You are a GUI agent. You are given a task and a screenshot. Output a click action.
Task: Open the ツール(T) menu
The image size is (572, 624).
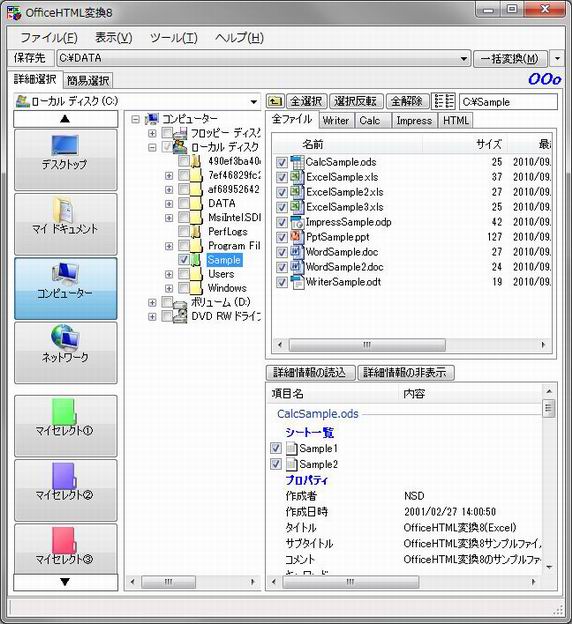174,38
